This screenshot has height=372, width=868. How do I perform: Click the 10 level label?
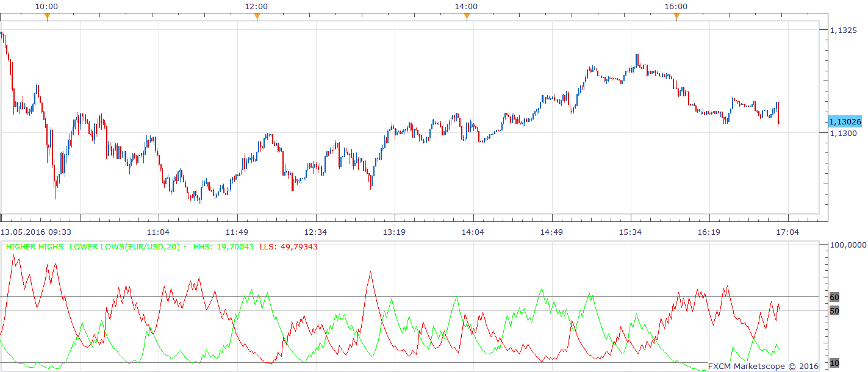click(x=834, y=363)
